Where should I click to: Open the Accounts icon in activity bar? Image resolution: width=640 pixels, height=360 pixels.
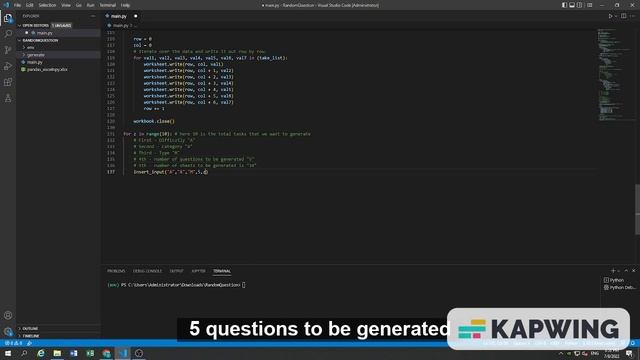pyautogui.click(x=8, y=315)
